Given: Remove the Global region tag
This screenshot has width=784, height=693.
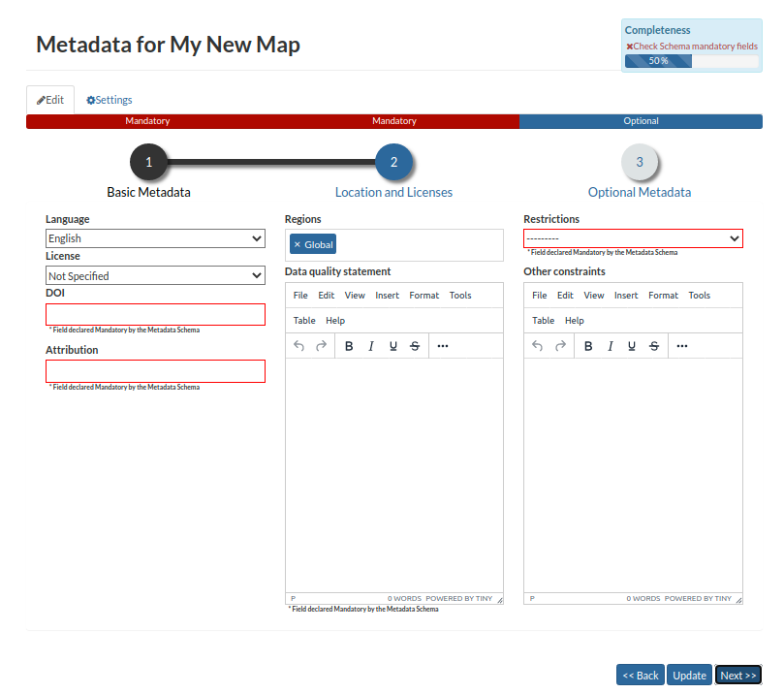Looking at the screenshot, I should point(297,244).
